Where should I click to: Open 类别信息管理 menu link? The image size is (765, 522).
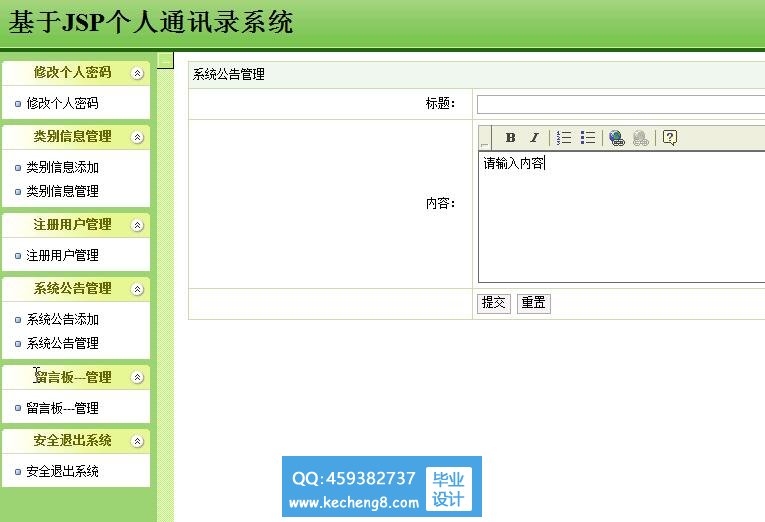[62, 191]
